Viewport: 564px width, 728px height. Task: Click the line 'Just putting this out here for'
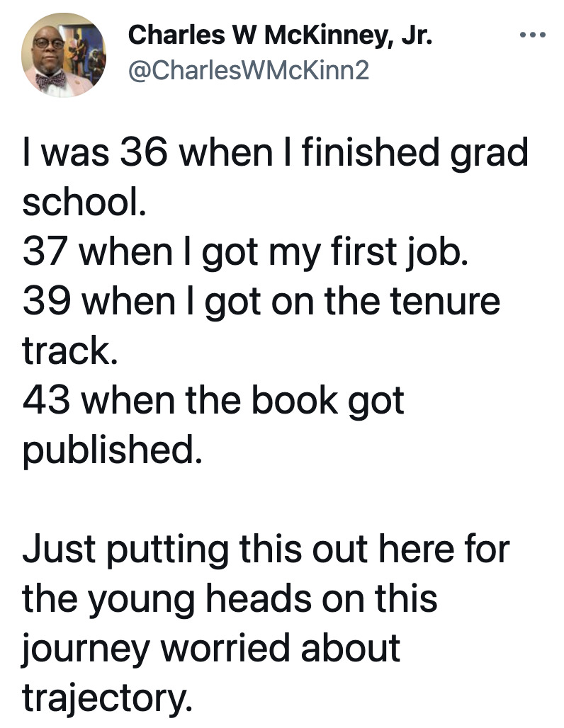[x=266, y=550]
